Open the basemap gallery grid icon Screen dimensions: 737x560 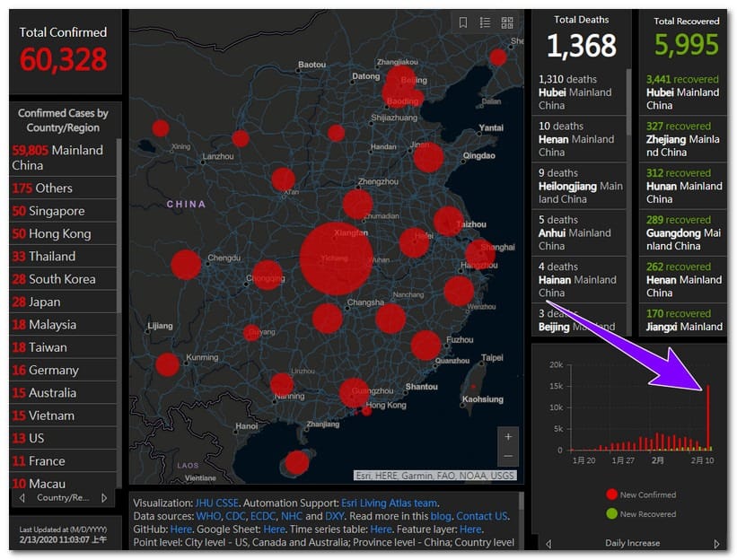click(x=507, y=22)
